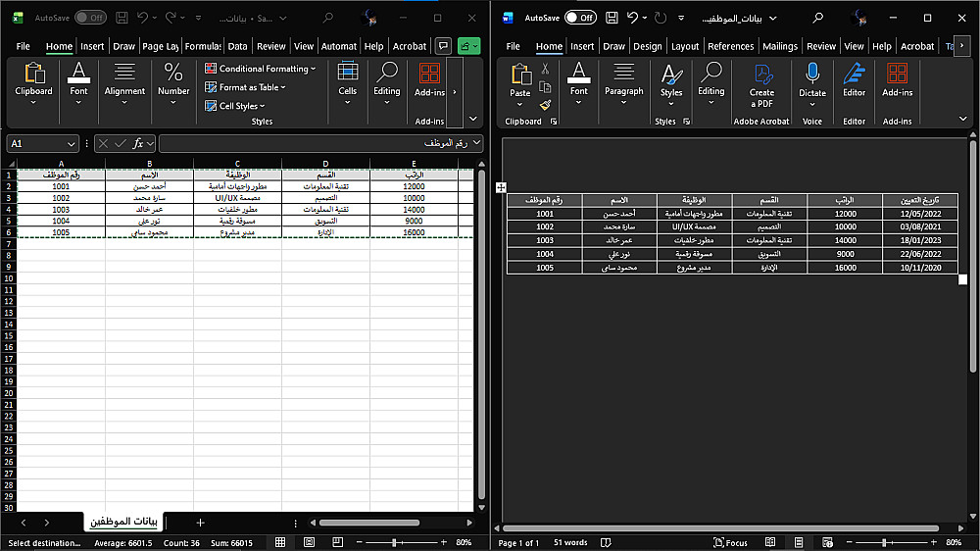The image size is (980, 551).
Task: Switch to References tab in Word
Action: point(730,46)
